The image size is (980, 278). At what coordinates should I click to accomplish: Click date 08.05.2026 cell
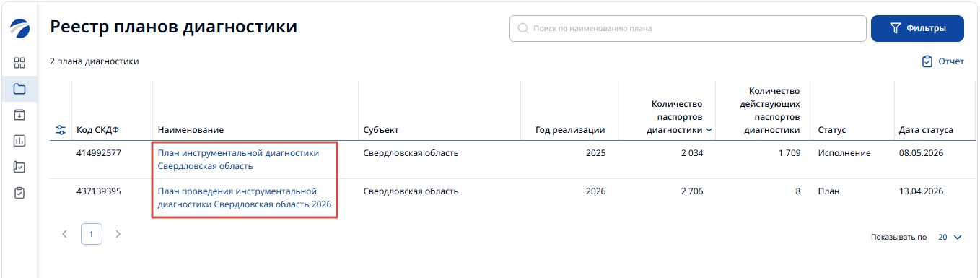(922, 153)
